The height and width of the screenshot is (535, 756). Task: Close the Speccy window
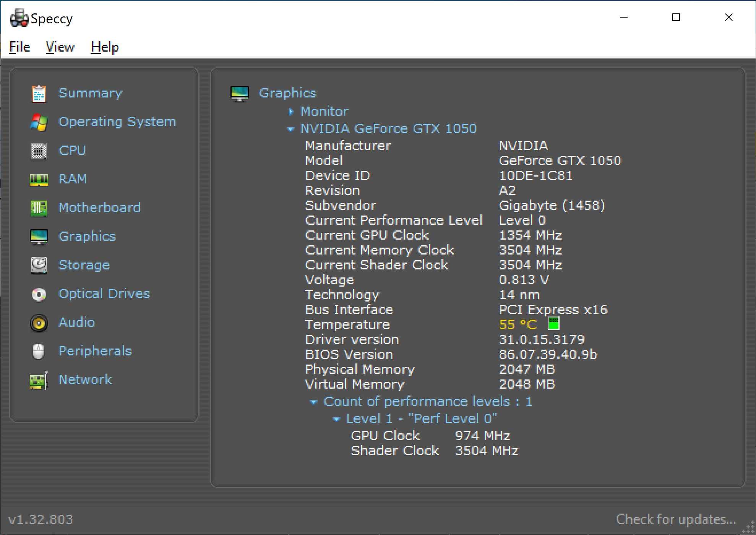729,17
